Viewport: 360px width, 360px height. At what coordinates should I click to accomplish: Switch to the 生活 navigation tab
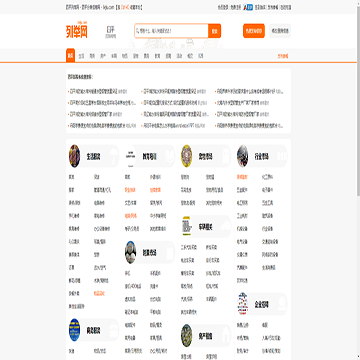(x=81, y=56)
